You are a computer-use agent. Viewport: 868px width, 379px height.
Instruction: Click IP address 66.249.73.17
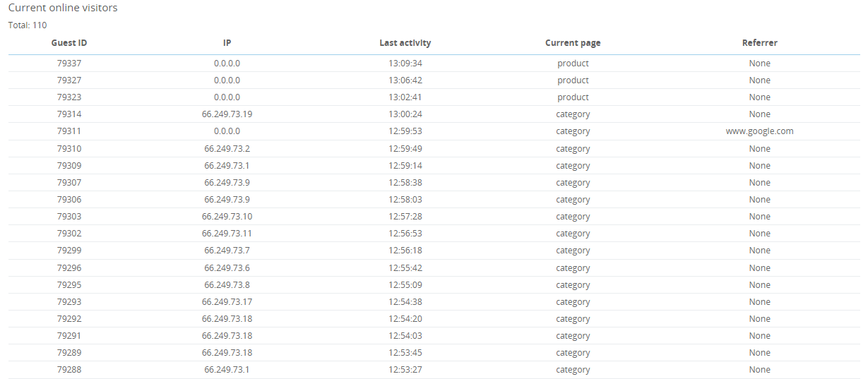(227, 302)
